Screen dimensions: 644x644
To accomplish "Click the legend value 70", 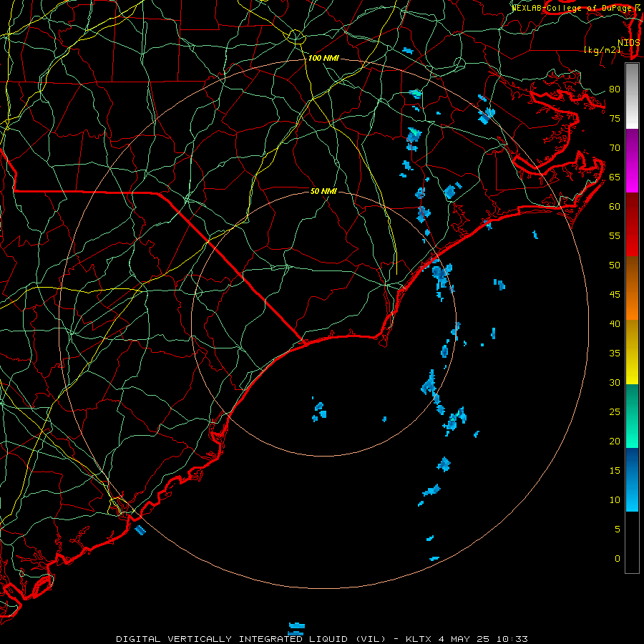I will (615, 148).
